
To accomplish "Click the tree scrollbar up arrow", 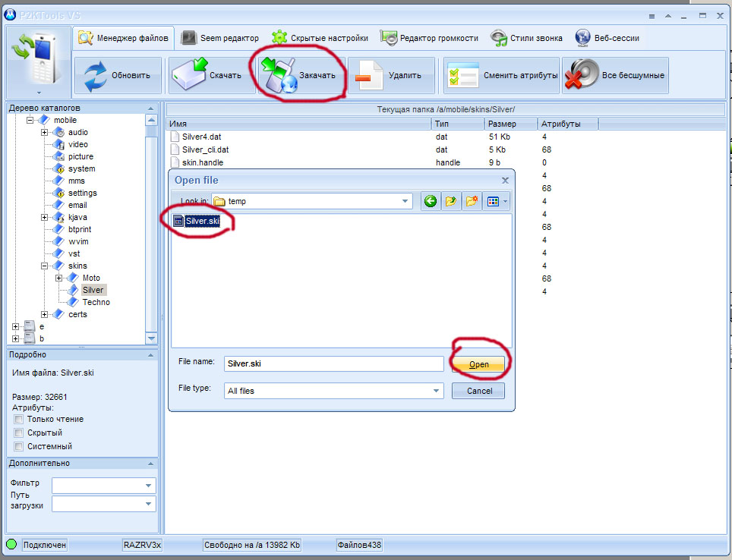I will [x=151, y=120].
